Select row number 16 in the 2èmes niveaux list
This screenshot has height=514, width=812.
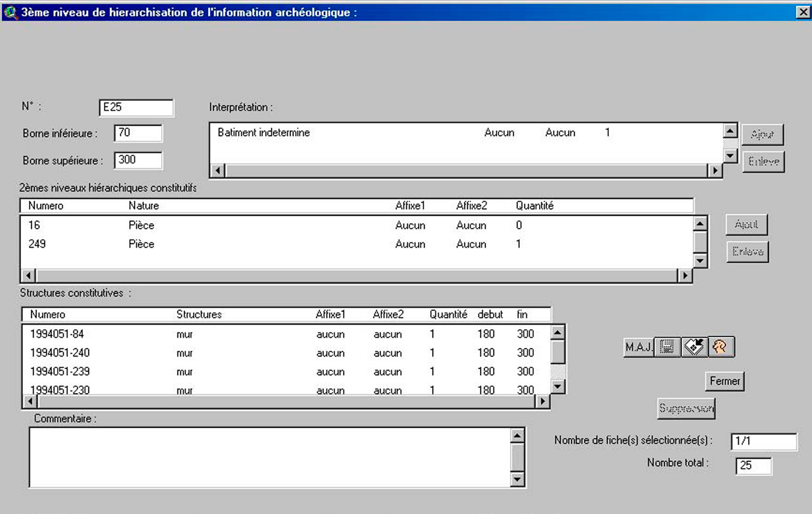click(x=357, y=225)
